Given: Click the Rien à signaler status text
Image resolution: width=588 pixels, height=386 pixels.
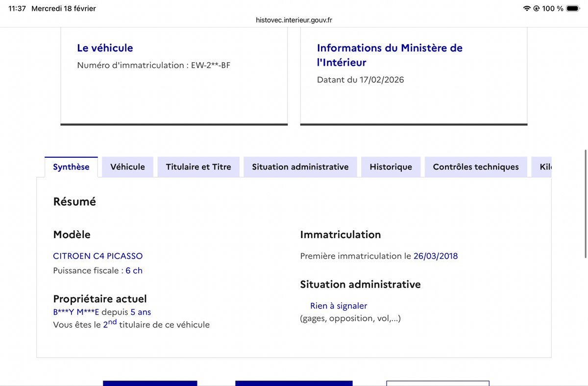Looking at the screenshot, I should [x=339, y=306].
